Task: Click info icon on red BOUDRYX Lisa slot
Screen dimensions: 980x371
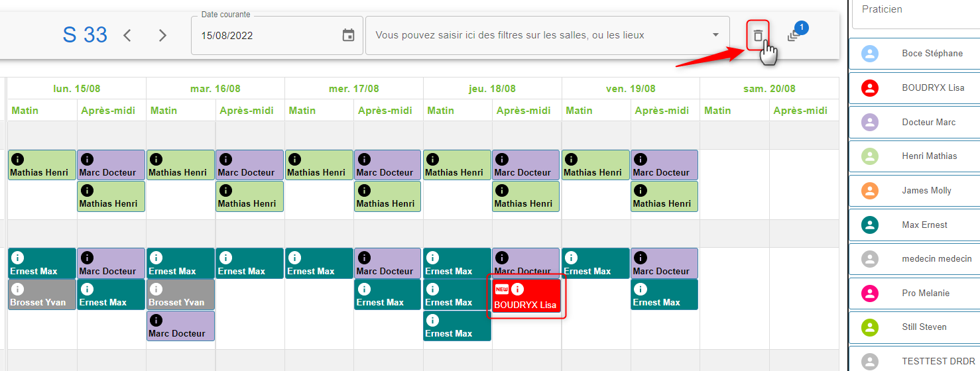Action: pos(518,289)
